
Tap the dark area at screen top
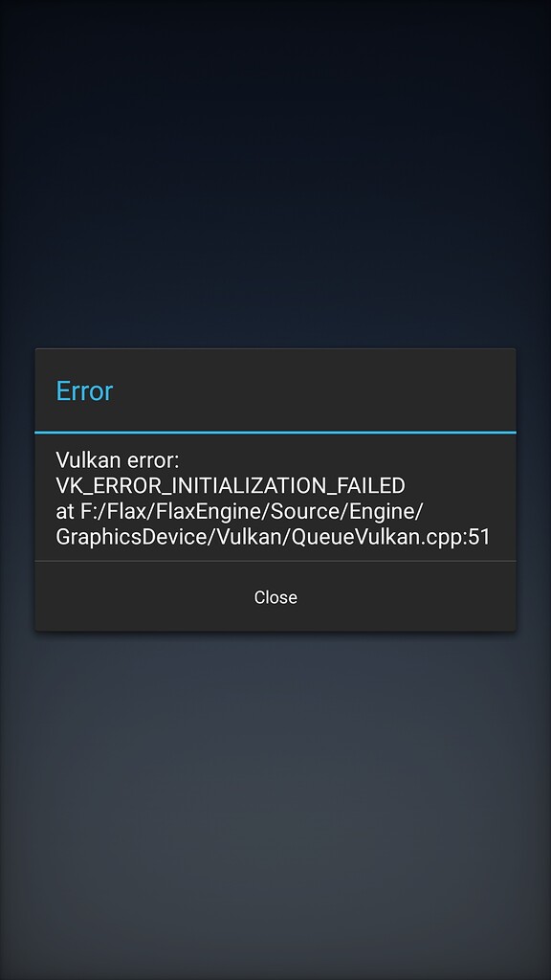(x=275, y=37)
